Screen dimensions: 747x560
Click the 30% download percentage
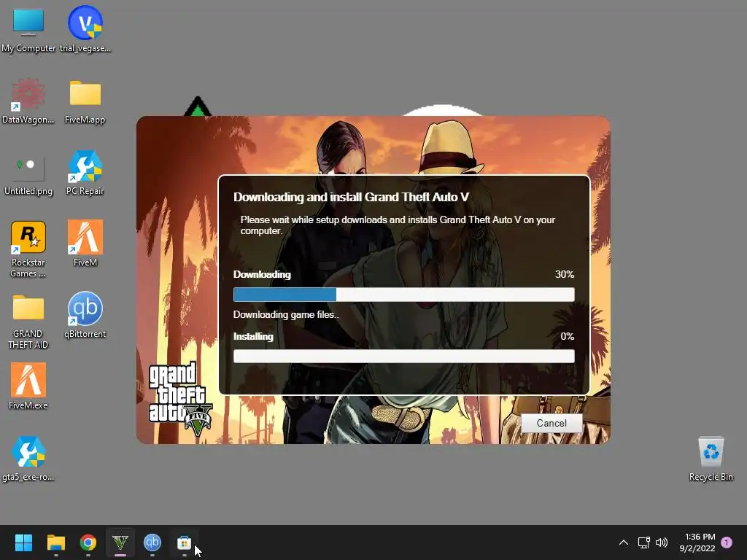(565, 274)
